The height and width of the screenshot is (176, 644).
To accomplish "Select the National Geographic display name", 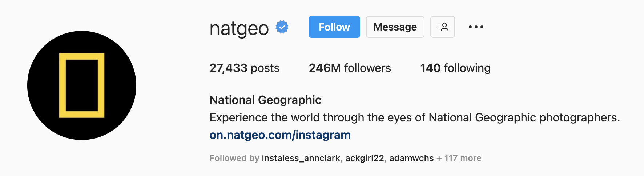I will tap(265, 100).
